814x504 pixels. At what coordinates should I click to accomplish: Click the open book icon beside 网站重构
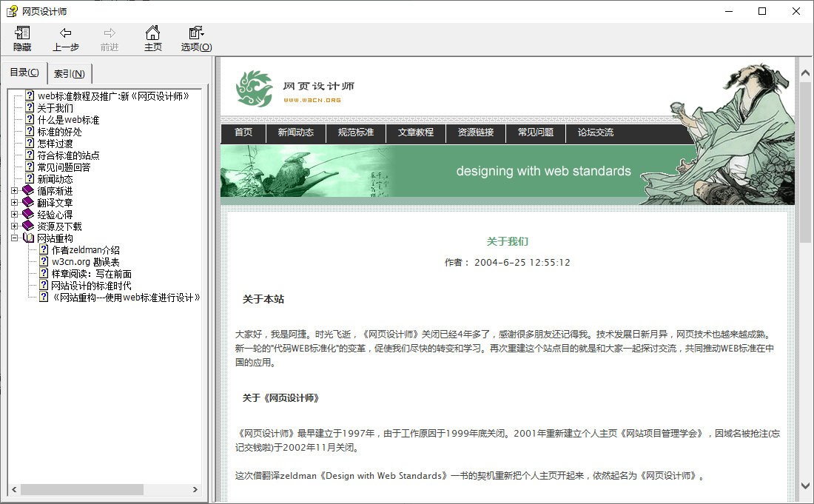(28, 238)
